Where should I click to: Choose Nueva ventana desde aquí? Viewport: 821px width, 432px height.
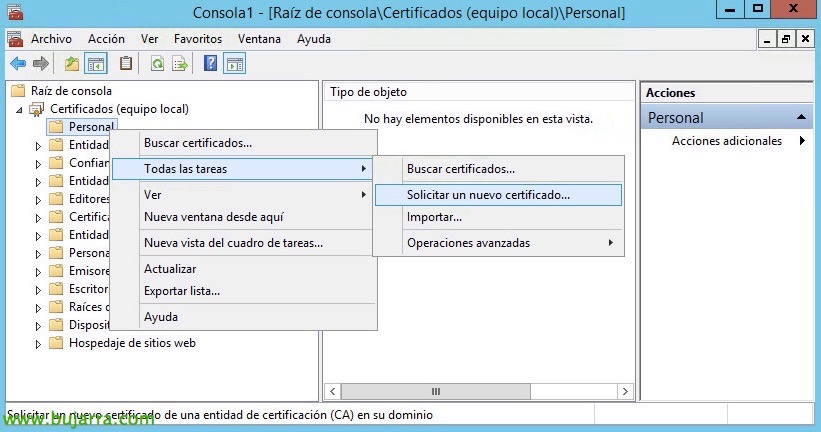pyautogui.click(x=243, y=217)
